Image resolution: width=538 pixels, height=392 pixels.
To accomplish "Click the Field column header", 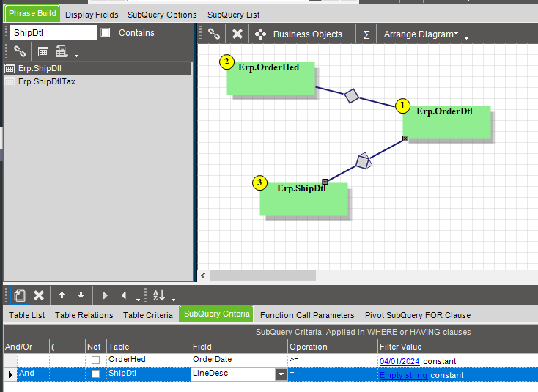I will pyautogui.click(x=239, y=347).
